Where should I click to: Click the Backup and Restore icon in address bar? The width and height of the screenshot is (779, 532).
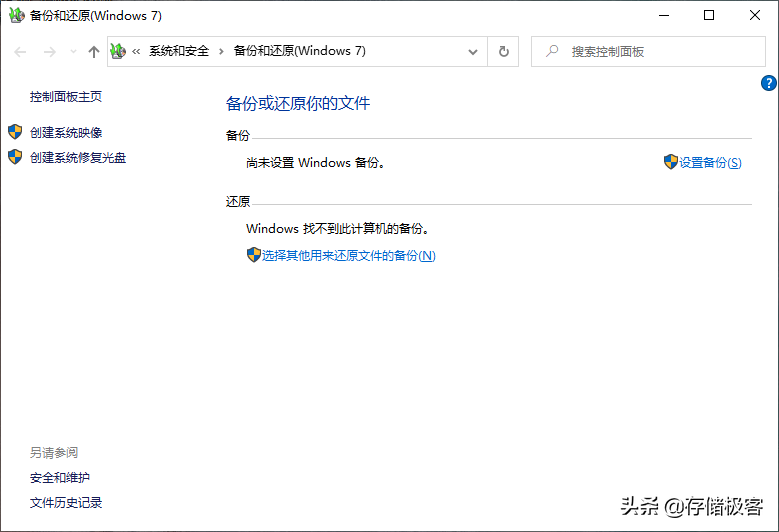[118, 51]
